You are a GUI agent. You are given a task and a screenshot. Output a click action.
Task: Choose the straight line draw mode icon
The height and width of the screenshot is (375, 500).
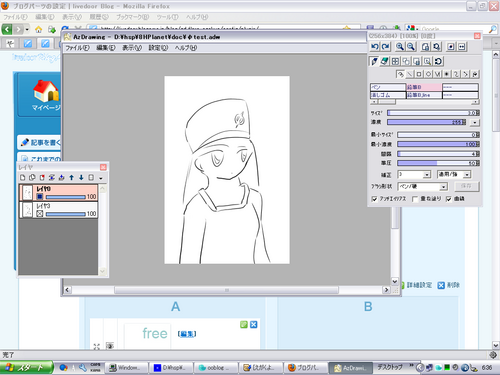point(410,74)
